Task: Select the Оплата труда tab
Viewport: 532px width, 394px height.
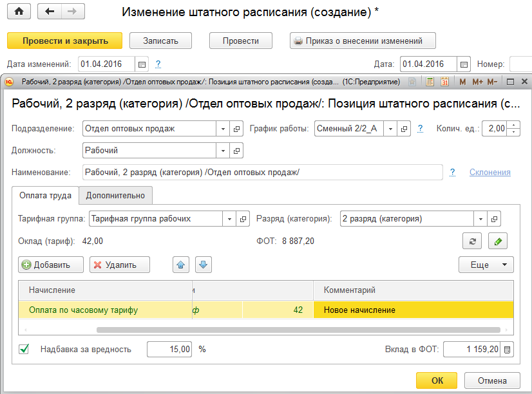Action: [45, 196]
